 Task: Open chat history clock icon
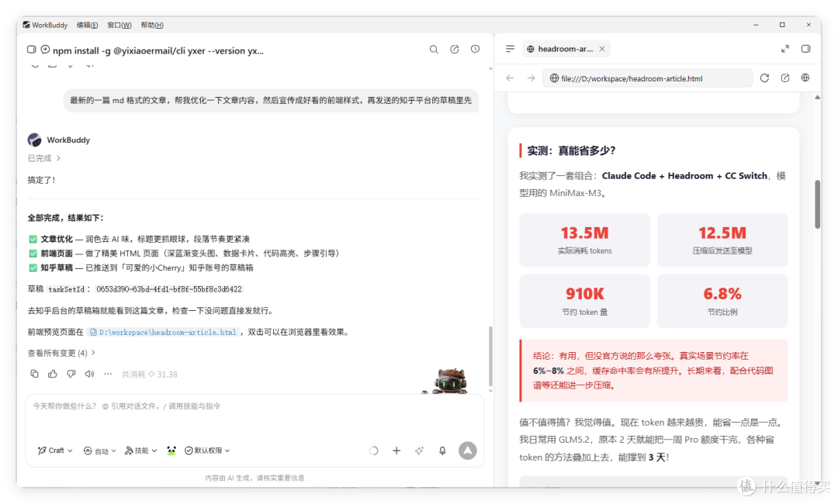pyautogui.click(x=475, y=49)
